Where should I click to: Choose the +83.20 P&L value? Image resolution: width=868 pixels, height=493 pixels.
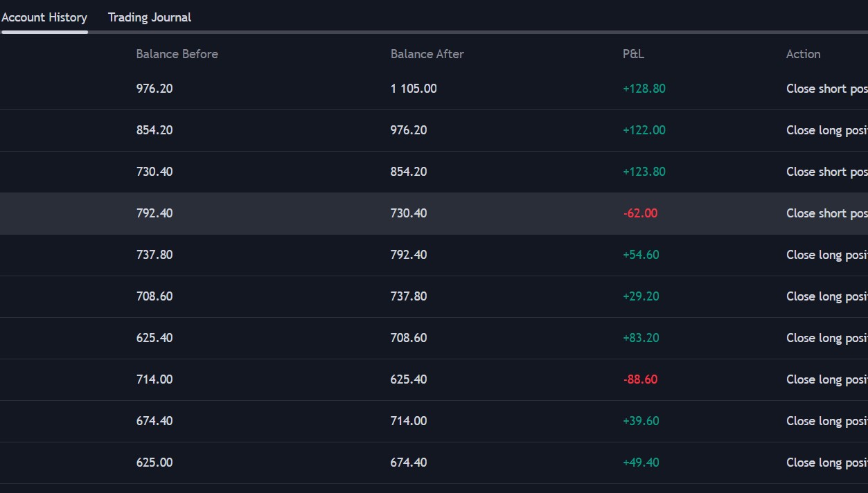click(x=641, y=338)
